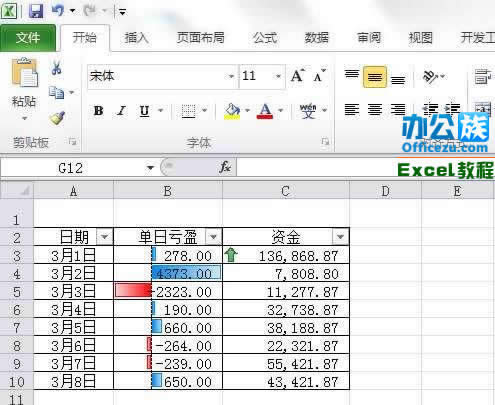Decrease font size with small A icon
This screenshot has width=495, height=405.
(319, 76)
